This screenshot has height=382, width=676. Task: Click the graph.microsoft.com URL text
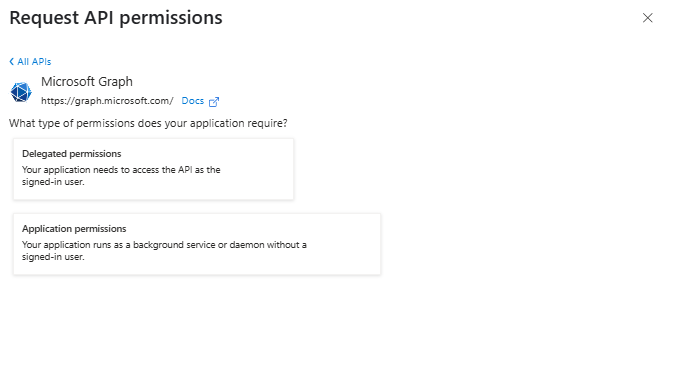point(107,101)
